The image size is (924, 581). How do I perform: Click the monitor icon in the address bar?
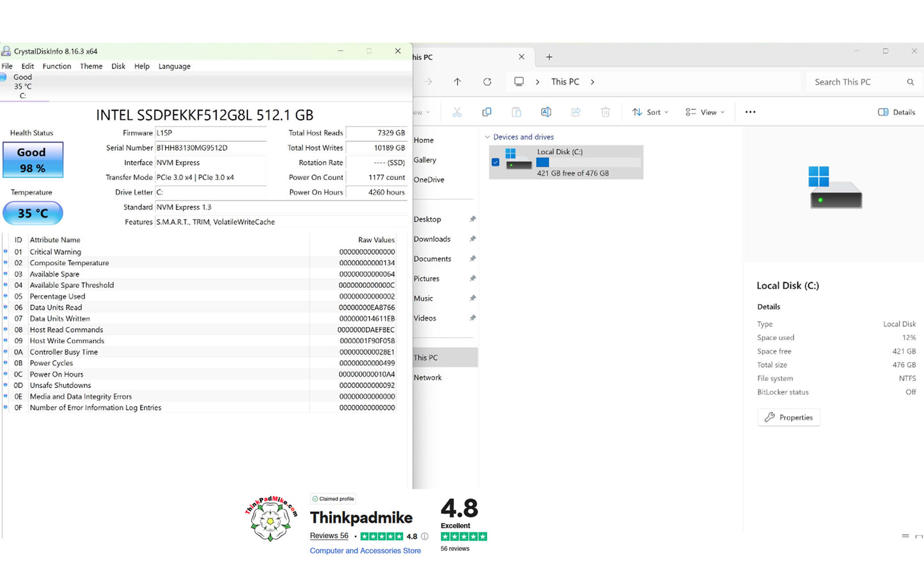(x=519, y=82)
